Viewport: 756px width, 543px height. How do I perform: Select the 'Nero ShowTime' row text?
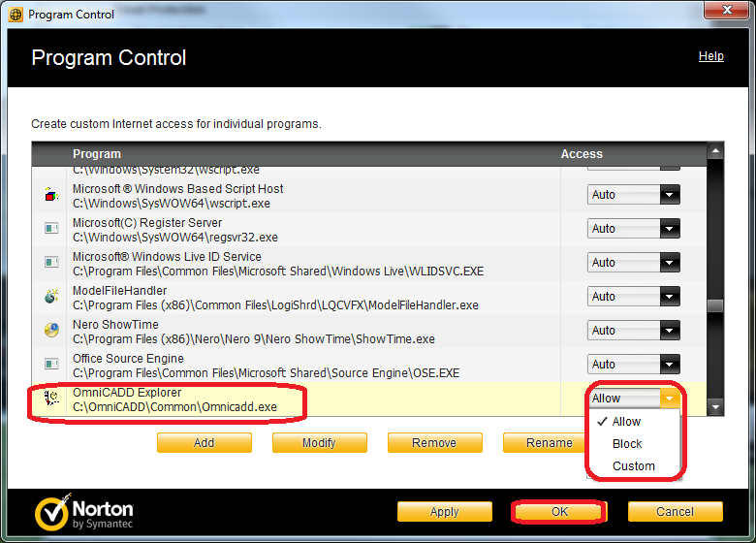click(x=115, y=325)
